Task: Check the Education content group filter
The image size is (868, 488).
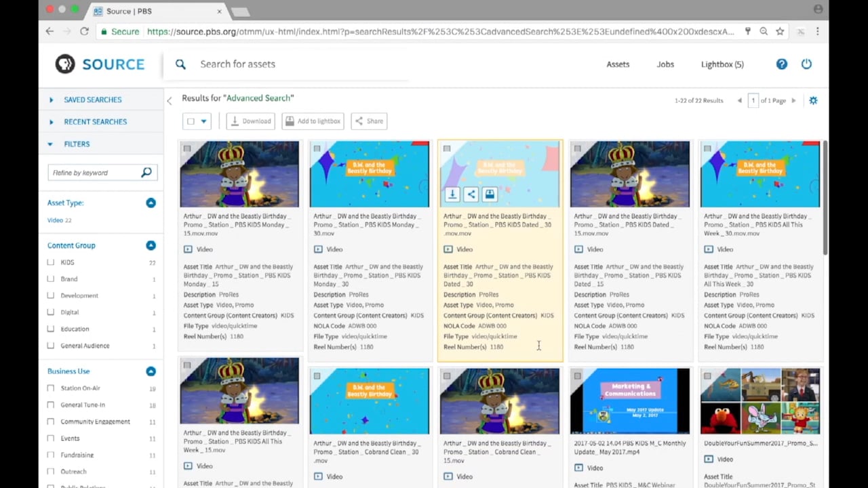Action: [x=51, y=329]
